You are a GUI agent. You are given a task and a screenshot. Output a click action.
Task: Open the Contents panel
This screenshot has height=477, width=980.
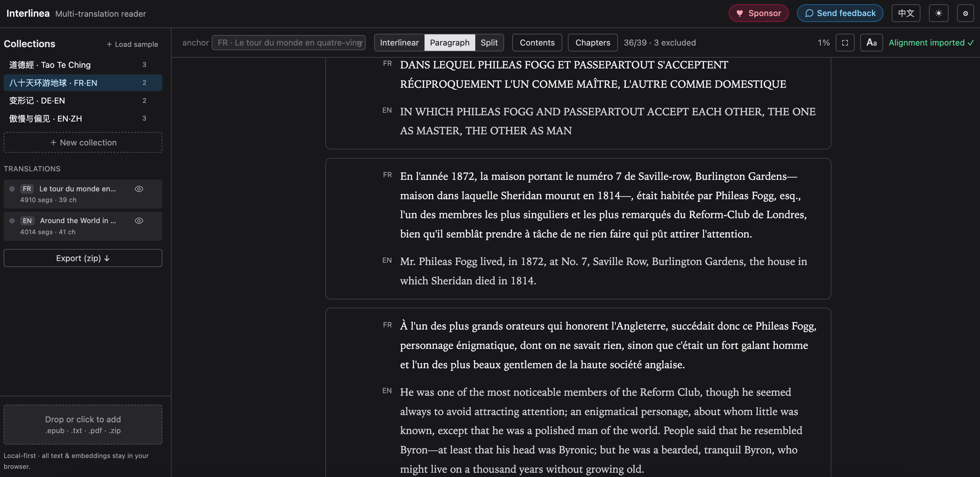click(x=537, y=43)
